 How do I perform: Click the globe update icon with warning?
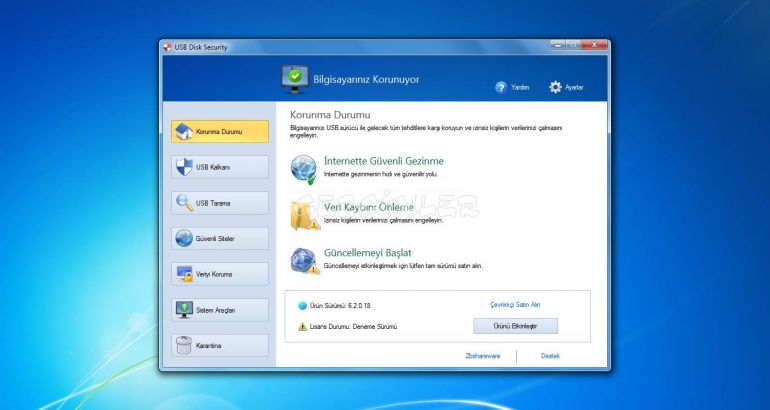coord(304,261)
